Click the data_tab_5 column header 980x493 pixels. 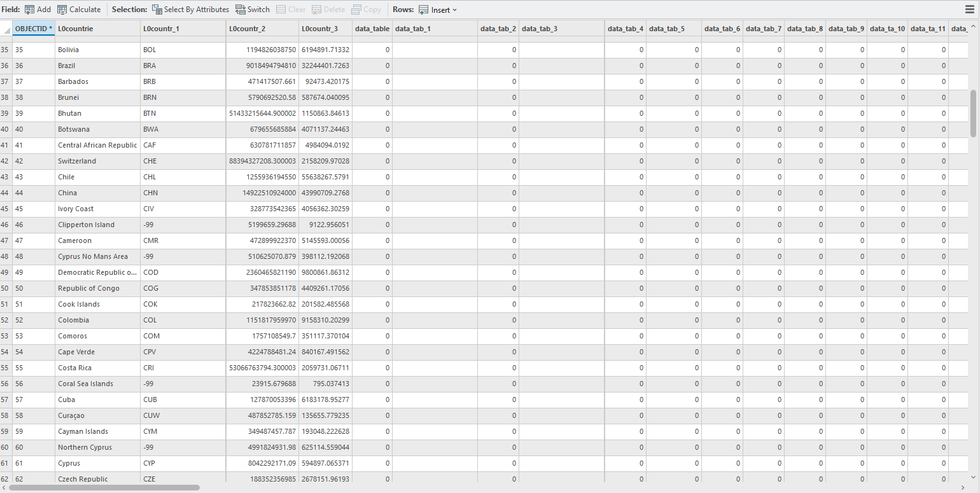click(x=673, y=28)
